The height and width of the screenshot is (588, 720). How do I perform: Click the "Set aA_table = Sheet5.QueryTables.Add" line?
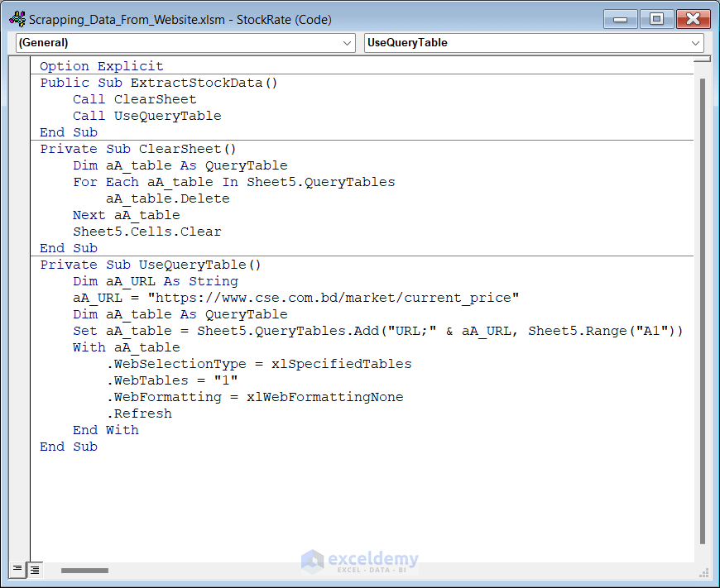tap(378, 331)
